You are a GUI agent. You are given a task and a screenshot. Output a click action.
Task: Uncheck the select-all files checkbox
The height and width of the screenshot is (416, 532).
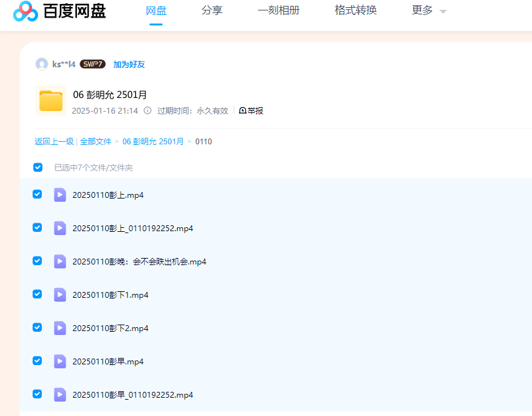click(38, 167)
